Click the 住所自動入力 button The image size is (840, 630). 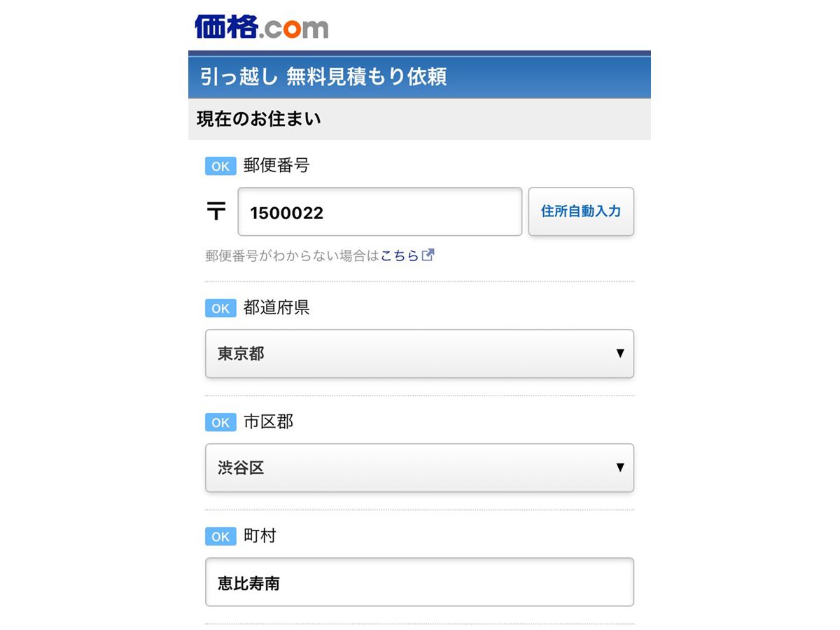pyautogui.click(x=581, y=211)
